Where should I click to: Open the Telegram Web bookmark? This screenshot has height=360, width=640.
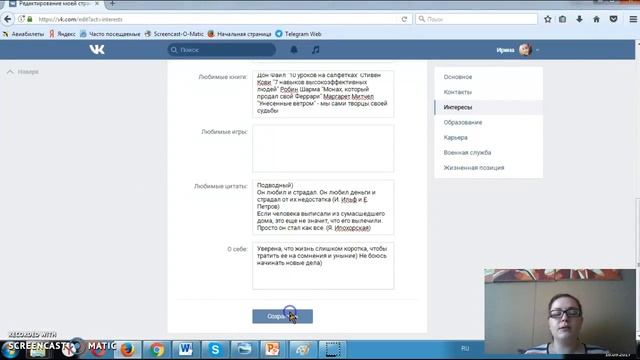[x=298, y=34]
